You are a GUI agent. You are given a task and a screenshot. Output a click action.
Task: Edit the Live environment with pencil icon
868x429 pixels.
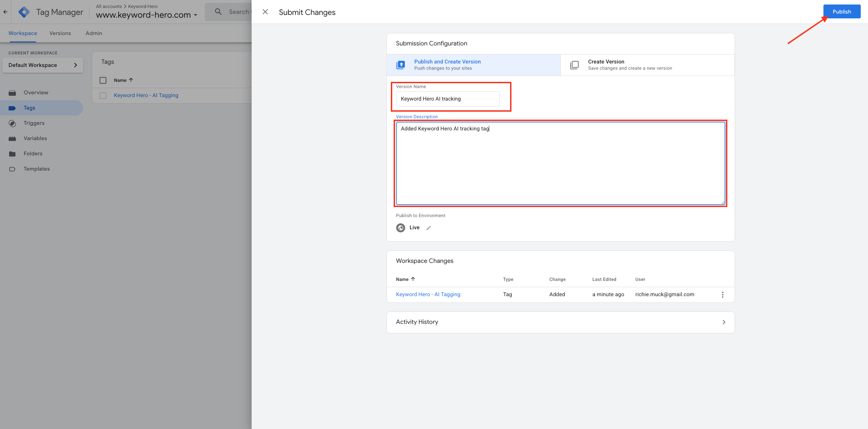pyautogui.click(x=429, y=228)
